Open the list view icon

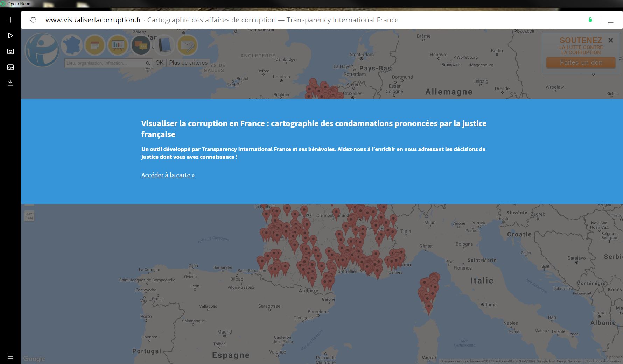tap(95, 45)
